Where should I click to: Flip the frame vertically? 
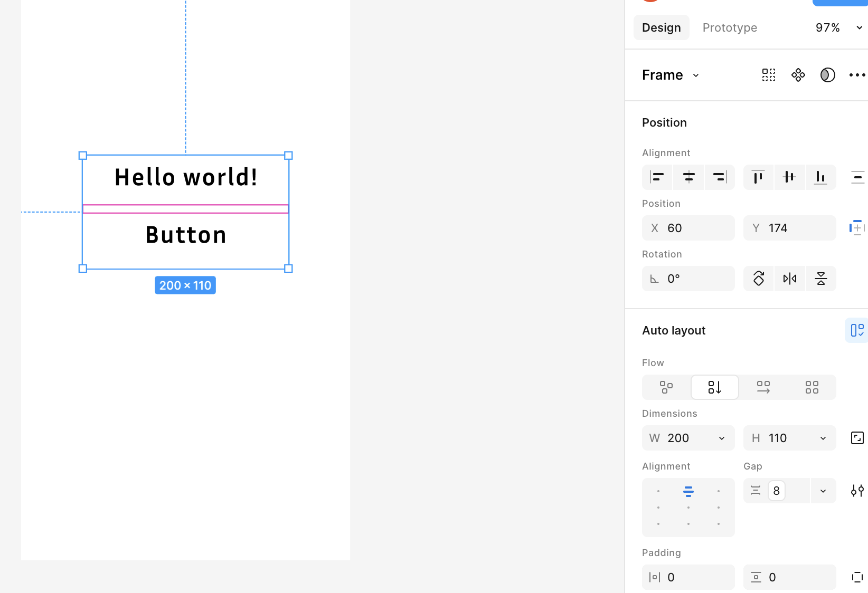(820, 279)
